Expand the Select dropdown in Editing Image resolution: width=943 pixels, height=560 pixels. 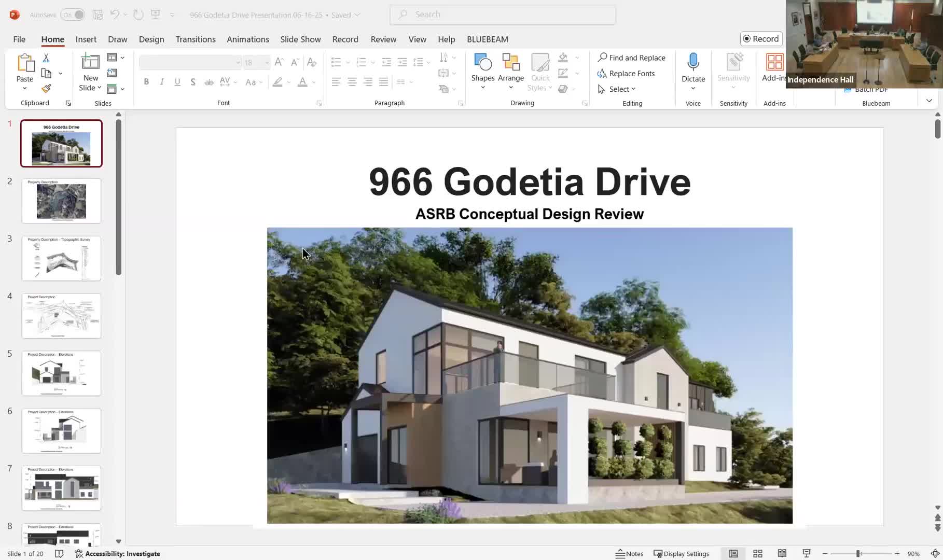pyautogui.click(x=617, y=89)
